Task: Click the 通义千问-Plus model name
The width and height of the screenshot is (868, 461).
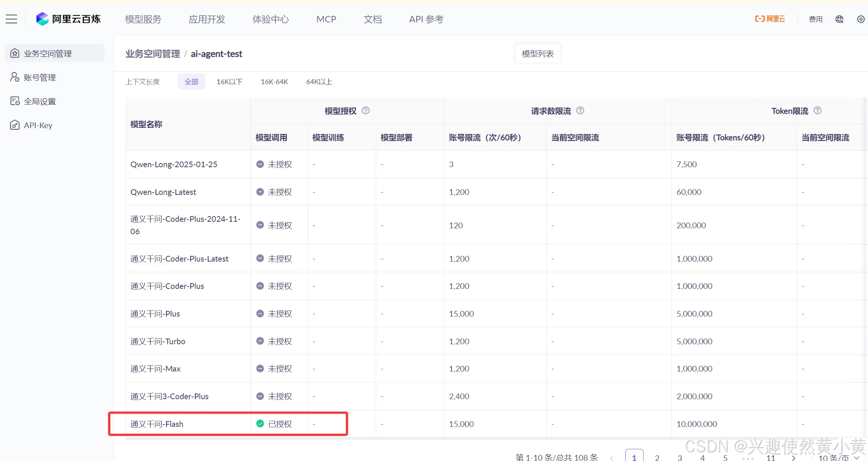Action: [x=155, y=314]
